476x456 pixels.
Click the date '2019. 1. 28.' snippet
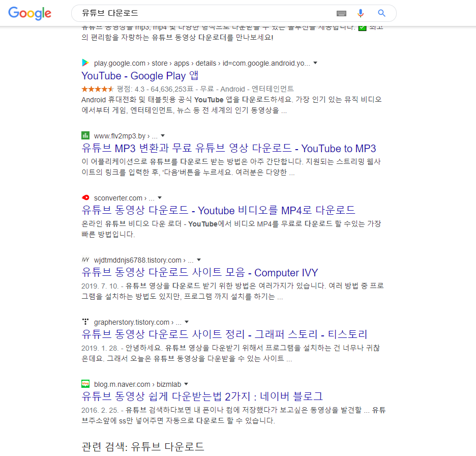tap(100, 348)
